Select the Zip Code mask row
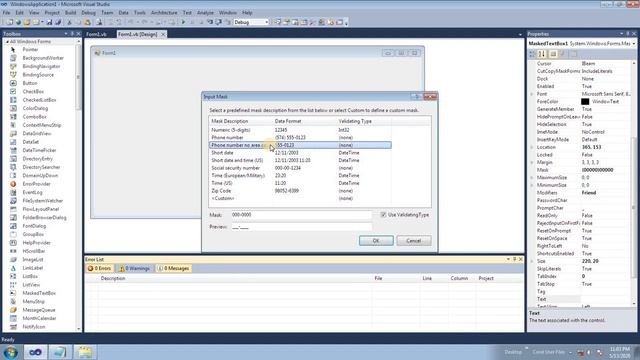The height and width of the screenshot is (360, 640). [x=300, y=191]
